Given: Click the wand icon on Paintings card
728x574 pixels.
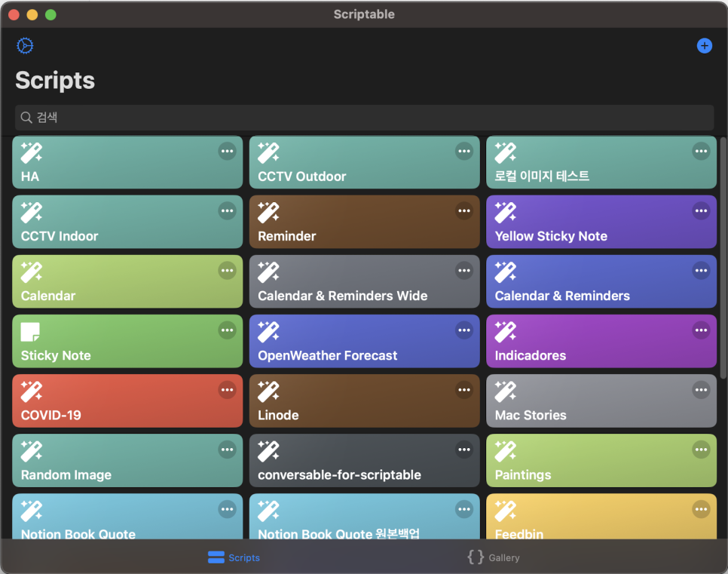Looking at the screenshot, I should coord(505,451).
